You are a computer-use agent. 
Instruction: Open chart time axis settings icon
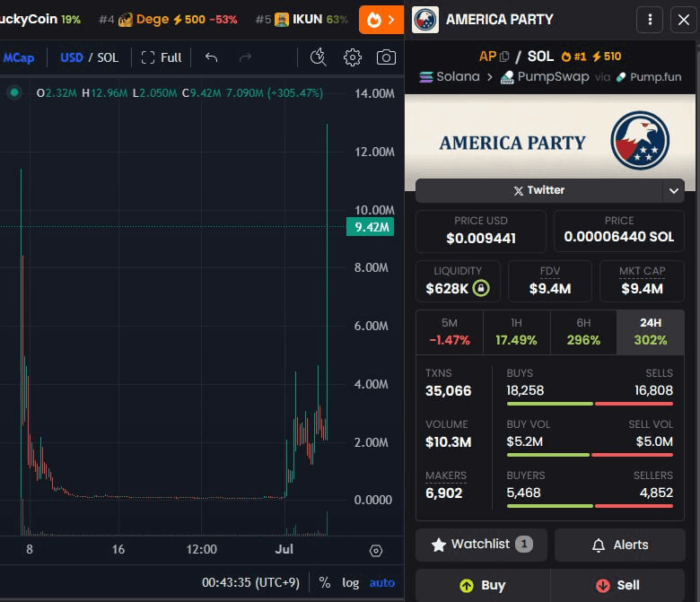click(x=376, y=551)
